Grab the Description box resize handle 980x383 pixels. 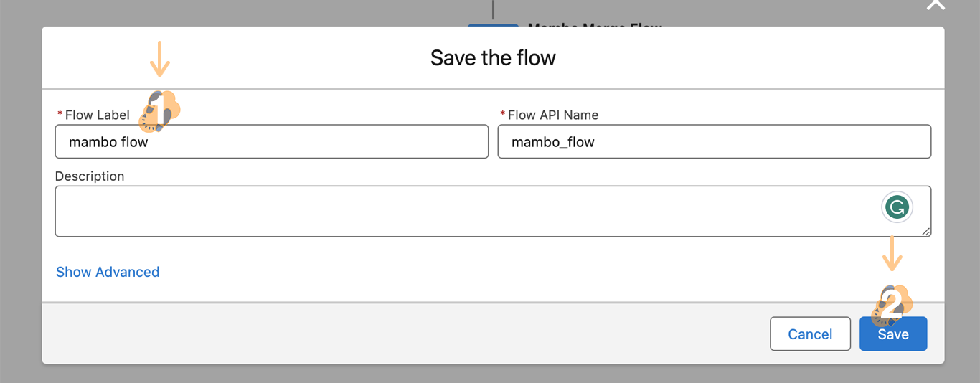click(x=926, y=232)
